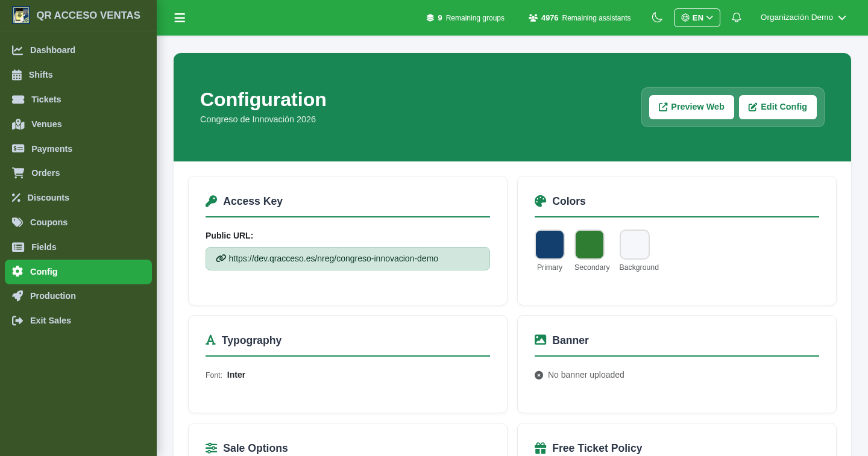Open the Tickets menu item

pyautogui.click(x=78, y=99)
